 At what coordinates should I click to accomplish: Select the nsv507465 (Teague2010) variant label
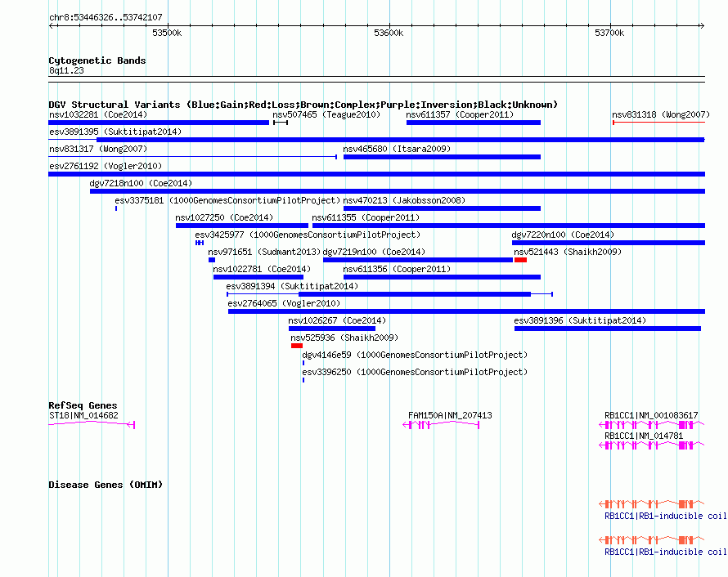click(326, 114)
